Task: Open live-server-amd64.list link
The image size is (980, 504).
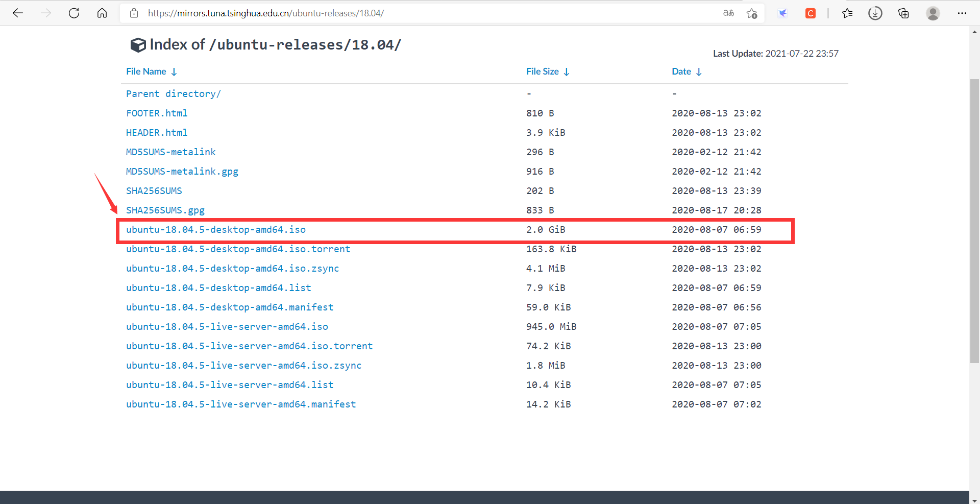Action: 230,385
